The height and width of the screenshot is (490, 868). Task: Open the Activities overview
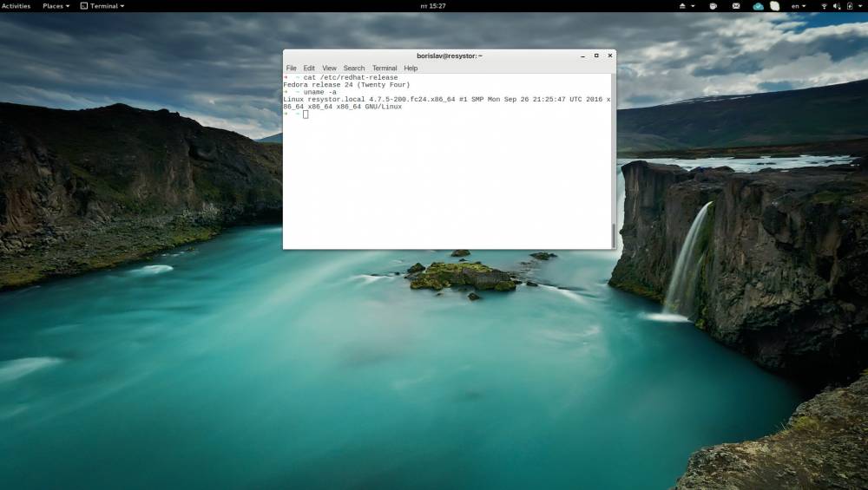pos(16,6)
